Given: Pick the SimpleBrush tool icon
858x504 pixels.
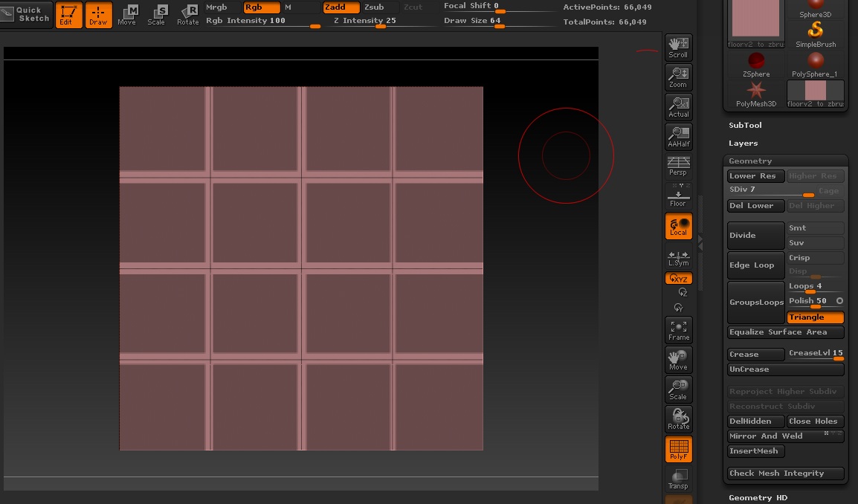Looking at the screenshot, I should [x=816, y=34].
